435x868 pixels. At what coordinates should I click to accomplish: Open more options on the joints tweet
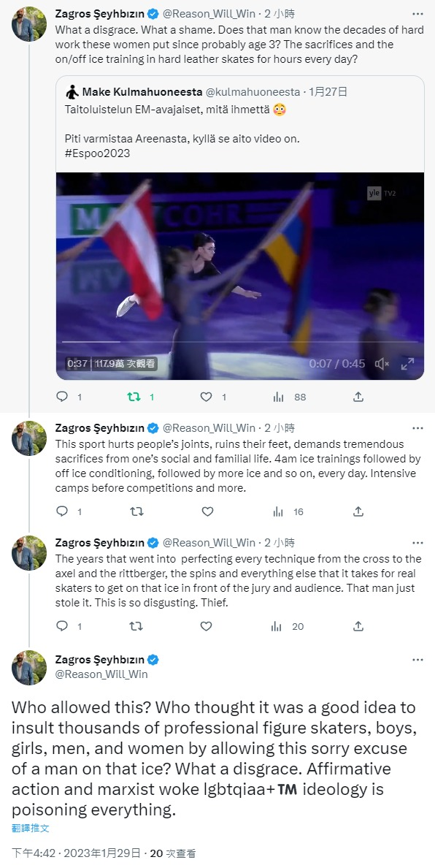(418, 428)
